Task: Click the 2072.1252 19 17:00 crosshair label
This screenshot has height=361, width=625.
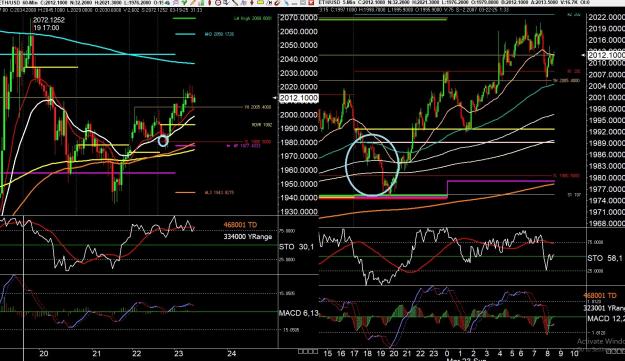Action: tap(49, 24)
